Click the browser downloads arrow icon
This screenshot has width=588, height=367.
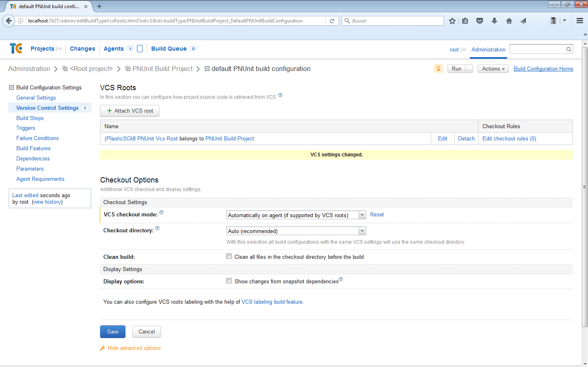click(x=494, y=21)
